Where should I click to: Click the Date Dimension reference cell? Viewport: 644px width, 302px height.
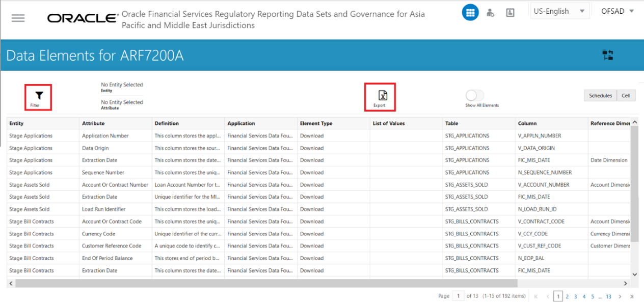(609, 160)
